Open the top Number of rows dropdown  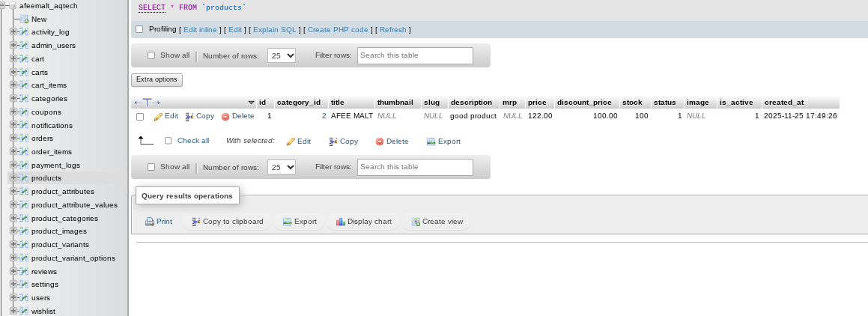[282, 55]
